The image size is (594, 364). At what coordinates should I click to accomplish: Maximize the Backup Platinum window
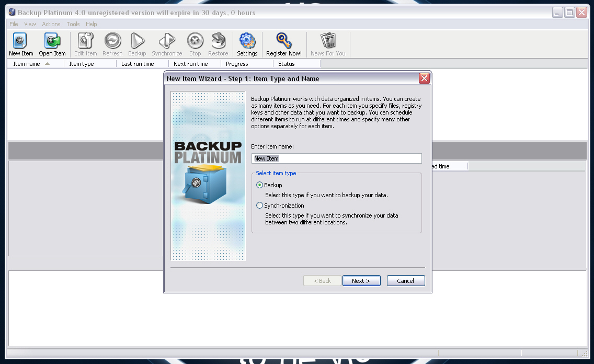click(x=569, y=13)
